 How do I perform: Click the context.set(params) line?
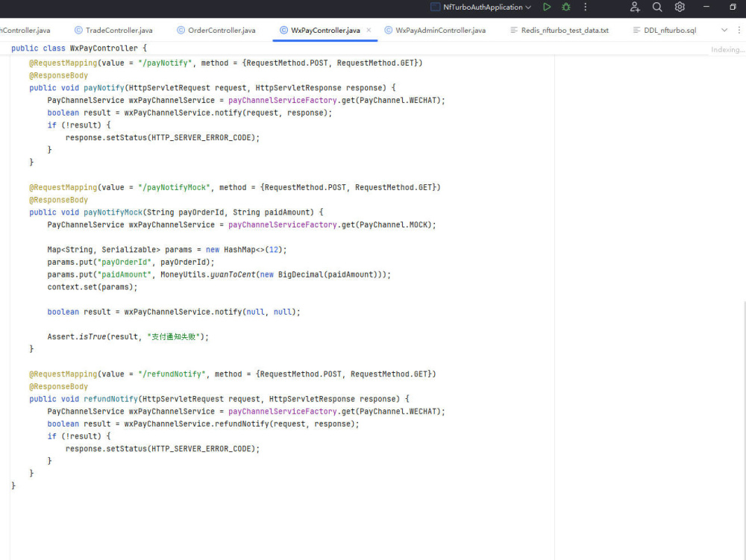point(93,287)
